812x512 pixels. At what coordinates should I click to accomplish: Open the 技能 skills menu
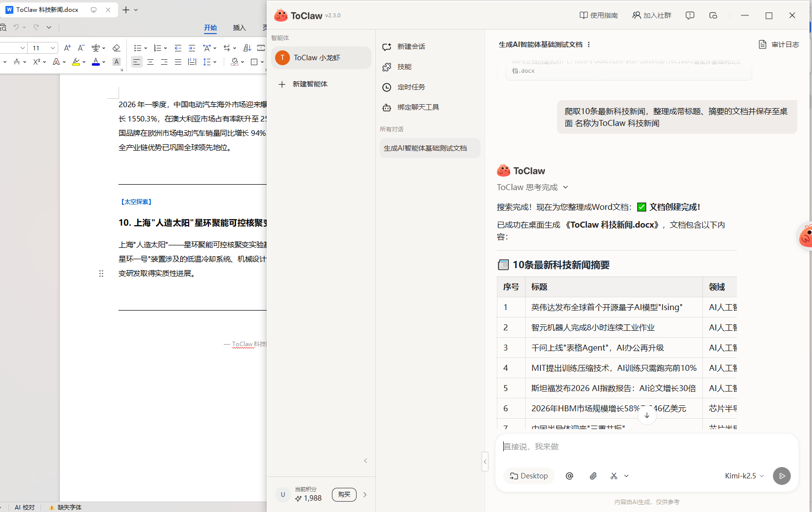coord(397,67)
